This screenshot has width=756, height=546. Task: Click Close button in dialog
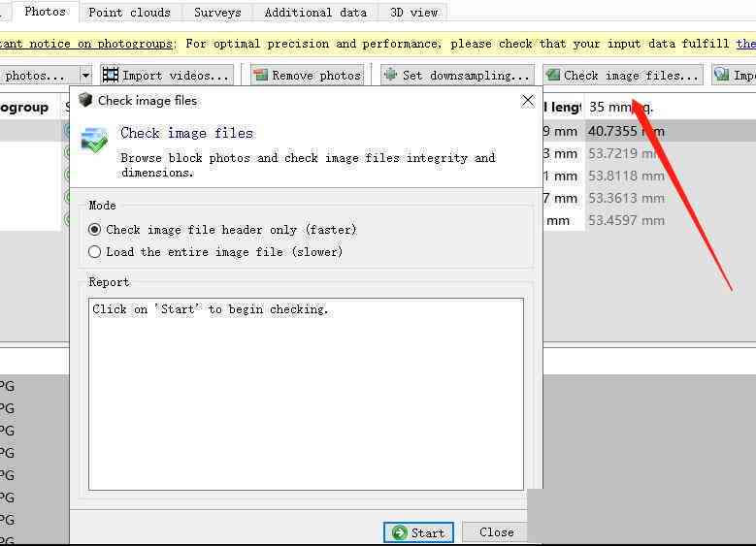coord(495,532)
